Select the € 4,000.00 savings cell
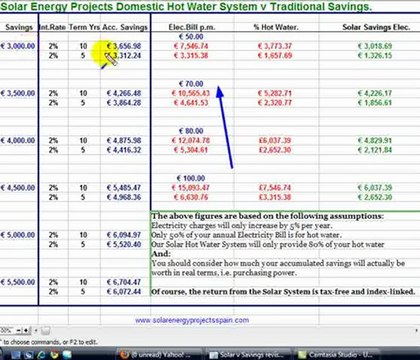This screenshot has height=360, width=420. click(18, 140)
